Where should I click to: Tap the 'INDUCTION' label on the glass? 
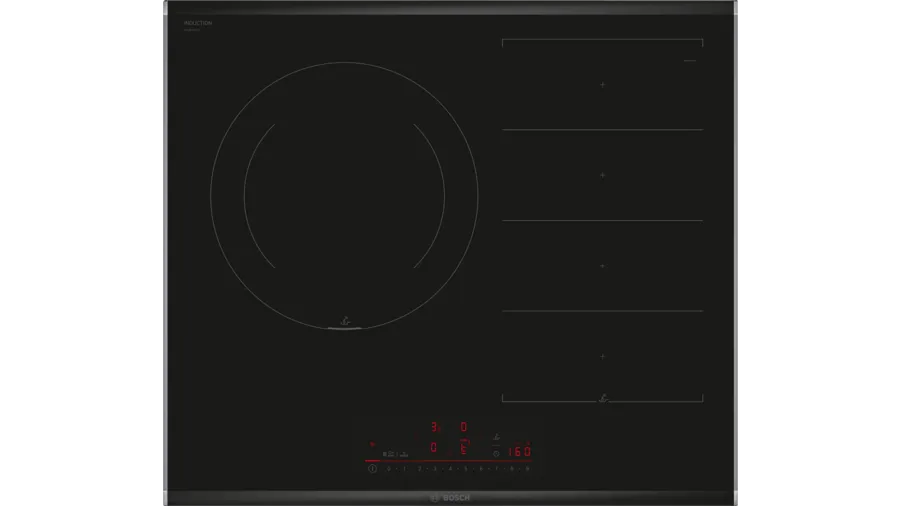click(198, 23)
